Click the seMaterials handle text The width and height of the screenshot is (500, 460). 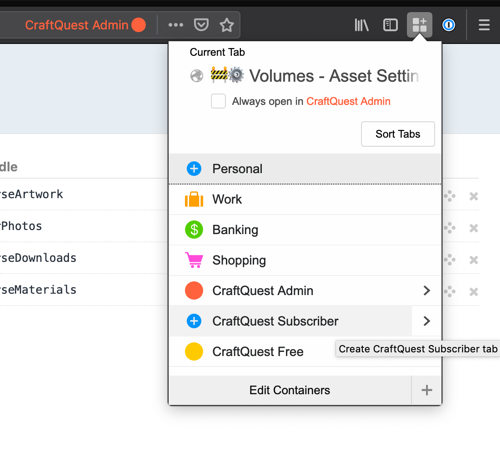coord(38,290)
